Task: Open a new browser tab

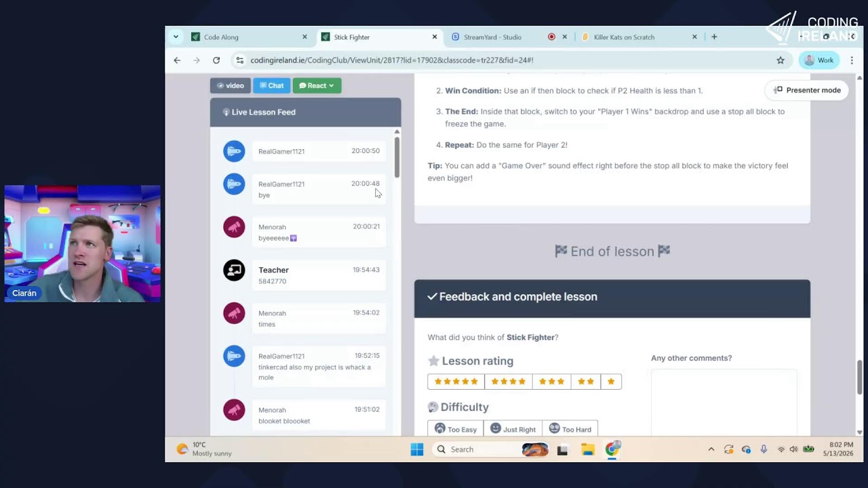Action: [714, 37]
